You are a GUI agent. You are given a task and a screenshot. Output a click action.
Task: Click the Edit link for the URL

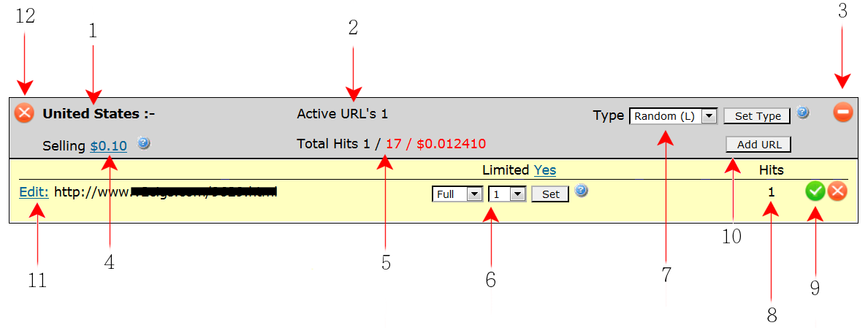click(34, 192)
